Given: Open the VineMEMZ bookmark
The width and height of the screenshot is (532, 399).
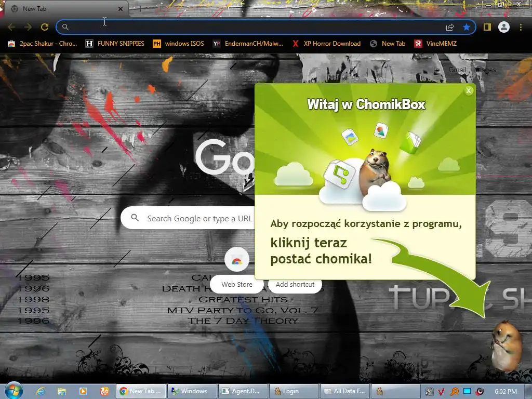Looking at the screenshot, I should click(435, 44).
